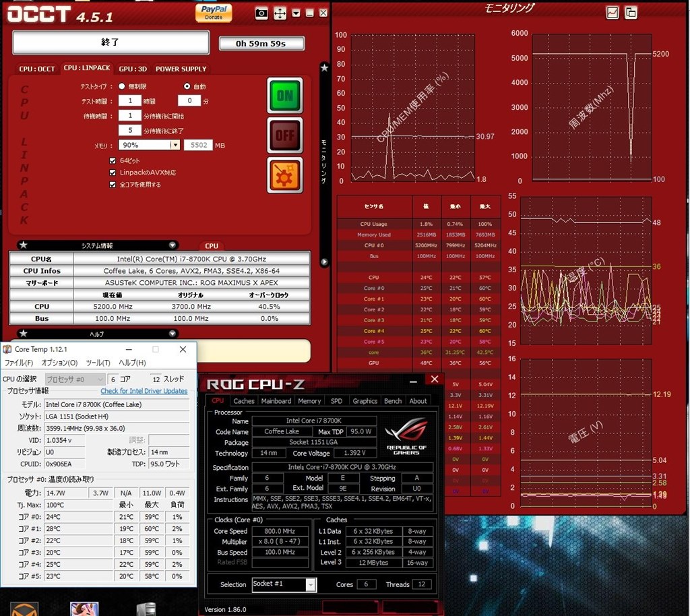This screenshot has height=616, width=690.
Task: Click idle-before-start minutes field
Action: (x=130, y=115)
